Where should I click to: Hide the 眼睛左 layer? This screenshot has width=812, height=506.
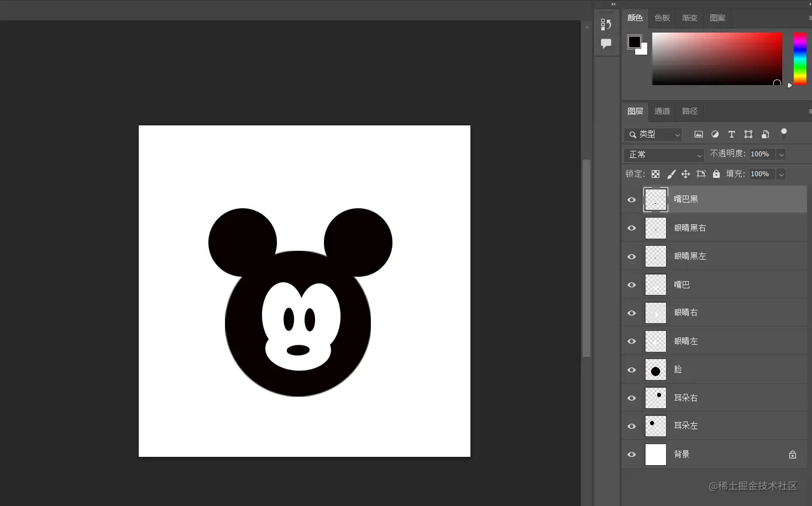click(x=631, y=341)
